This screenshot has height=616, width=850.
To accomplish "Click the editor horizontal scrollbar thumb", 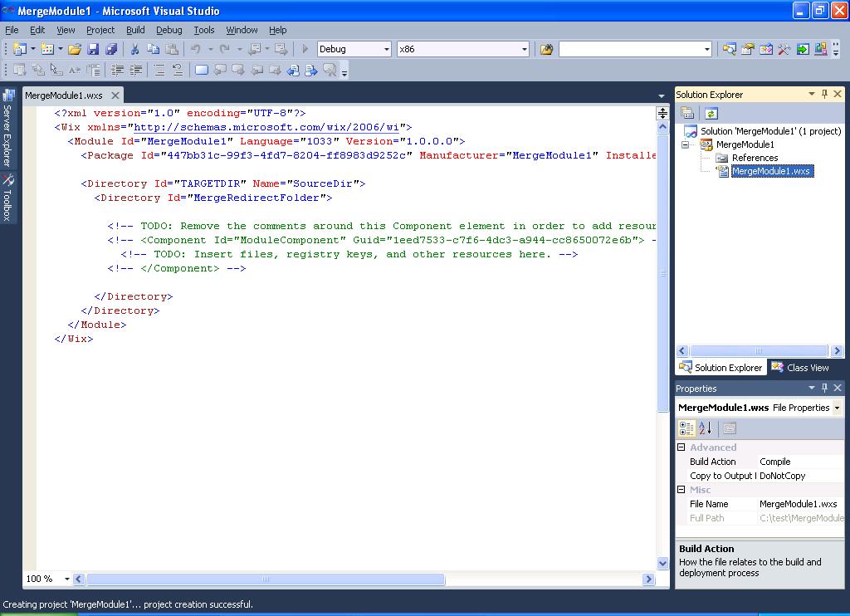I will click(266, 579).
